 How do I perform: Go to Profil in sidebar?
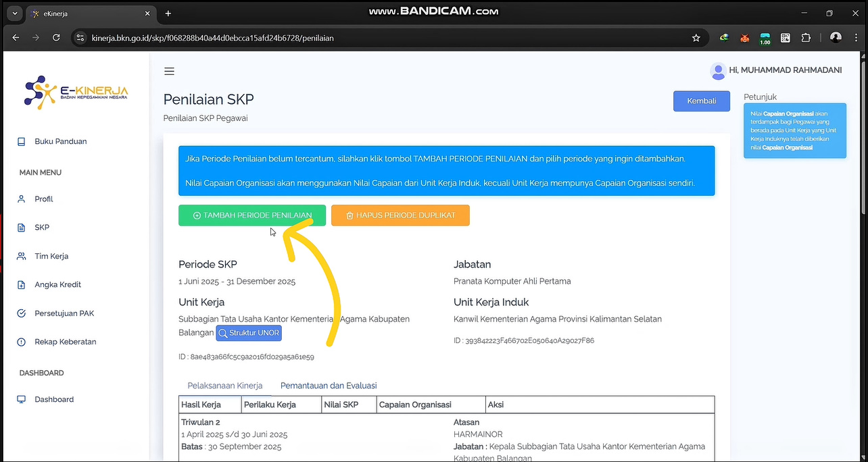pos(43,199)
